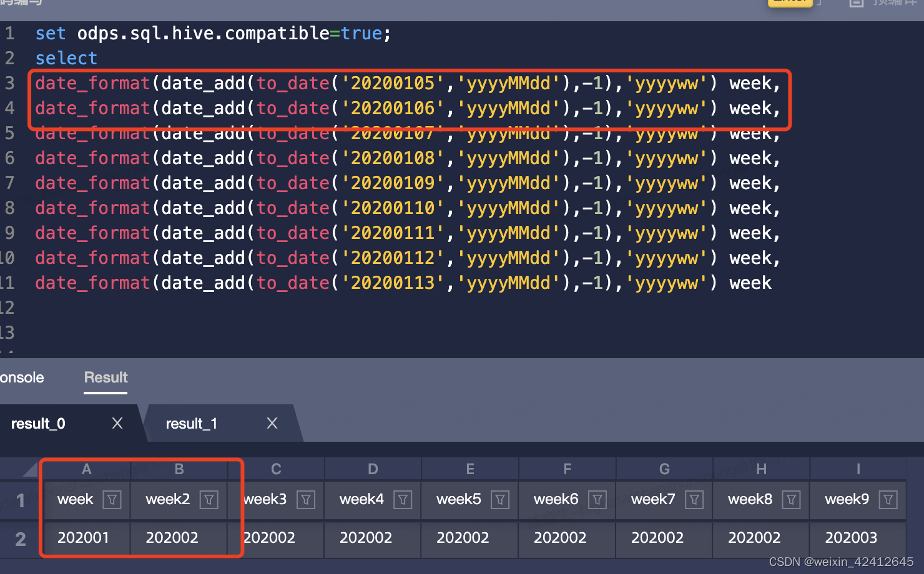Open filter for week8 column
Viewport: 924px width, 574px height.
point(792,500)
